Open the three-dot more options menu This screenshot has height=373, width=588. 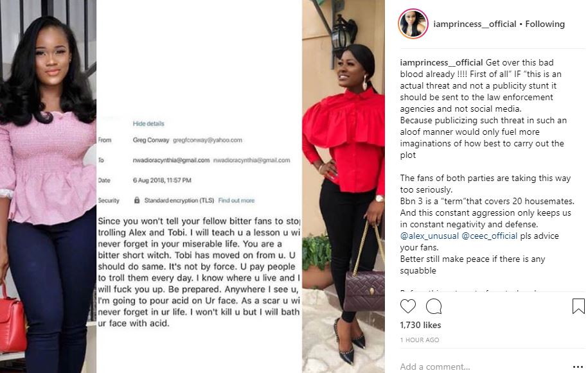tap(578, 367)
